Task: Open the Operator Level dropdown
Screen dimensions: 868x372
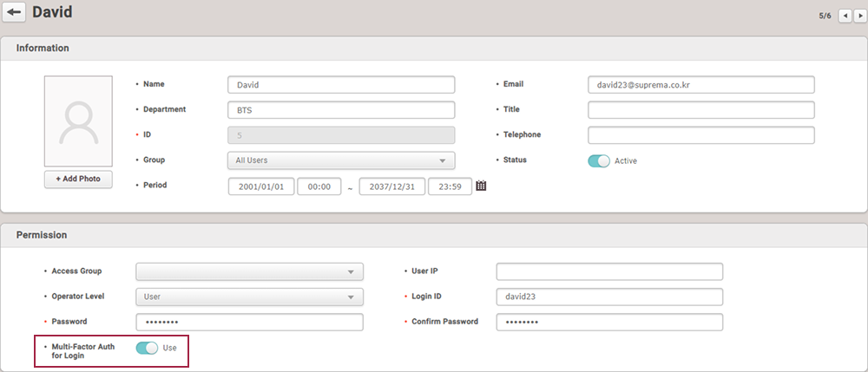Action: point(250,297)
